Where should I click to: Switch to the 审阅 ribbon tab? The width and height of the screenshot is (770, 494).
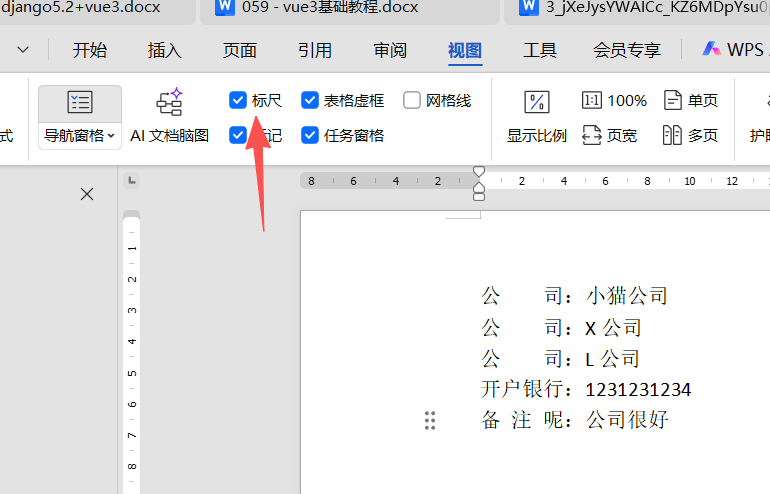[x=390, y=50]
